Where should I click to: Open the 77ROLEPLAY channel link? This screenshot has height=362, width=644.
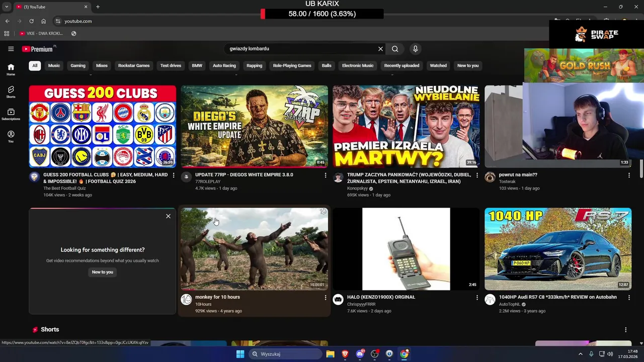coord(208,182)
